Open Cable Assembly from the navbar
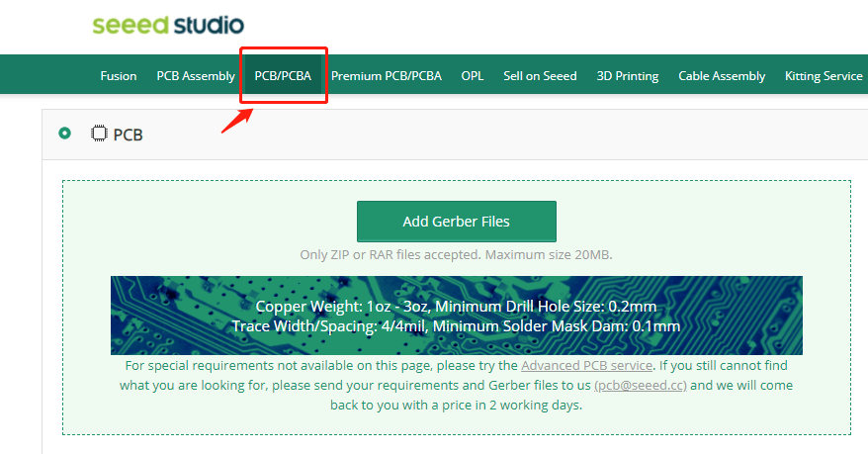The height and width of the screenshot is (454, 868). [x=722, y=76]
